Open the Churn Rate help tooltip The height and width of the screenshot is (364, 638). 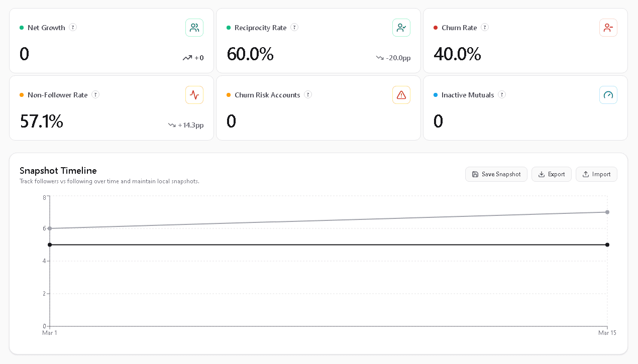pos(485,28)
